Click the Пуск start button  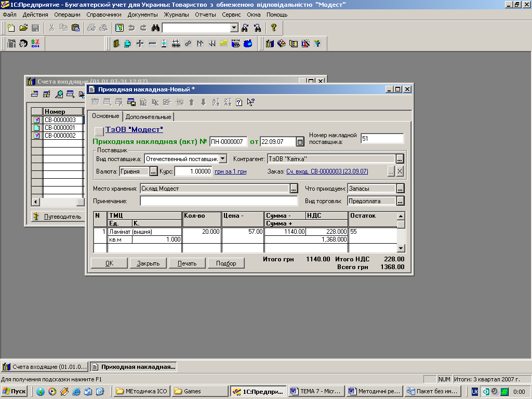click(15, 391)
